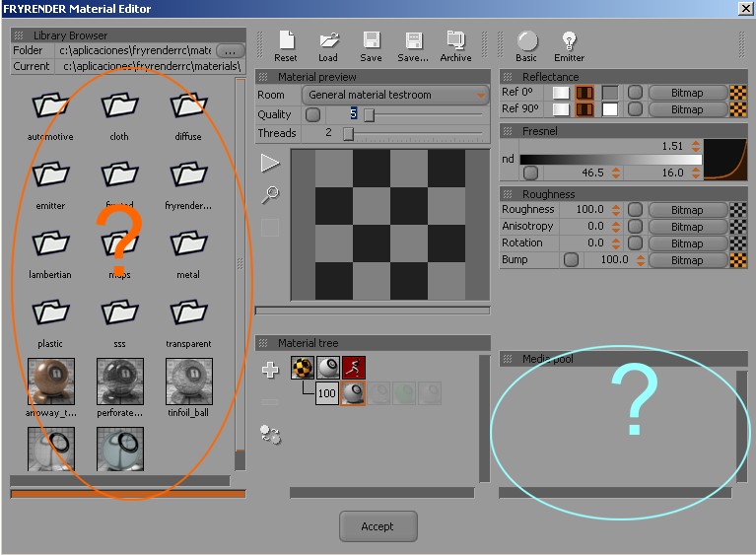Open the sss folder
The image size is (756, 555).
119,312
